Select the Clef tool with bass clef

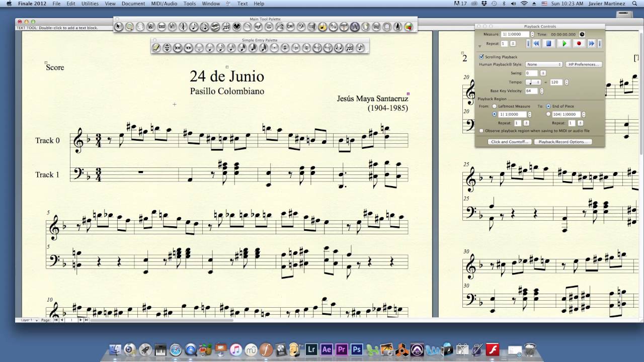coord(301,27)
